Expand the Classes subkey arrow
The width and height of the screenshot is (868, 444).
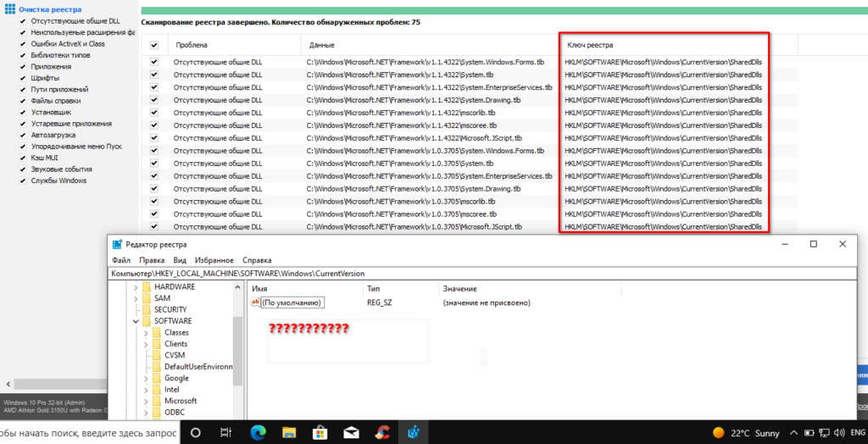pos(146,332)
